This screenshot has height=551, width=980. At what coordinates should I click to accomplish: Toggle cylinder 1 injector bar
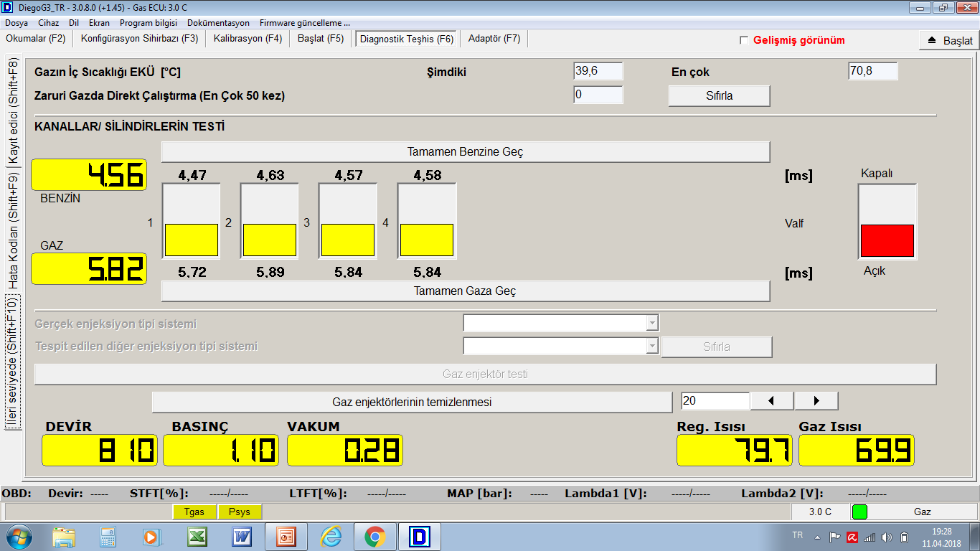[x=192, y=222]
